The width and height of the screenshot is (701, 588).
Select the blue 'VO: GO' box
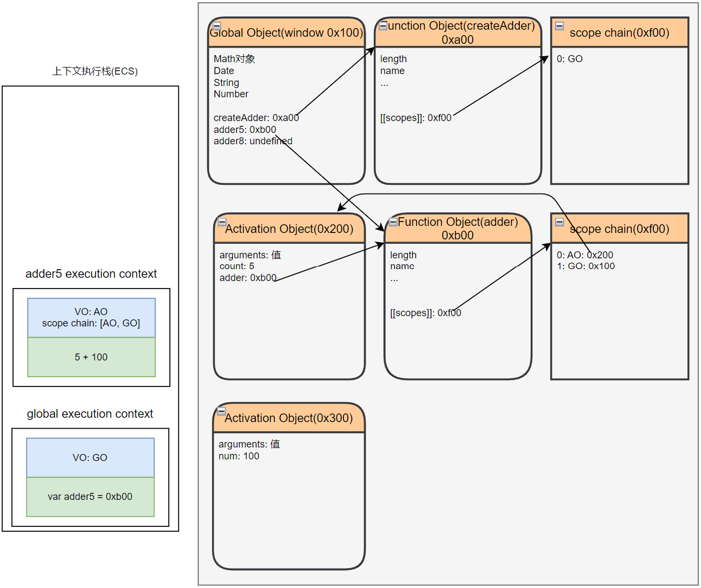[x=90, y=457]
